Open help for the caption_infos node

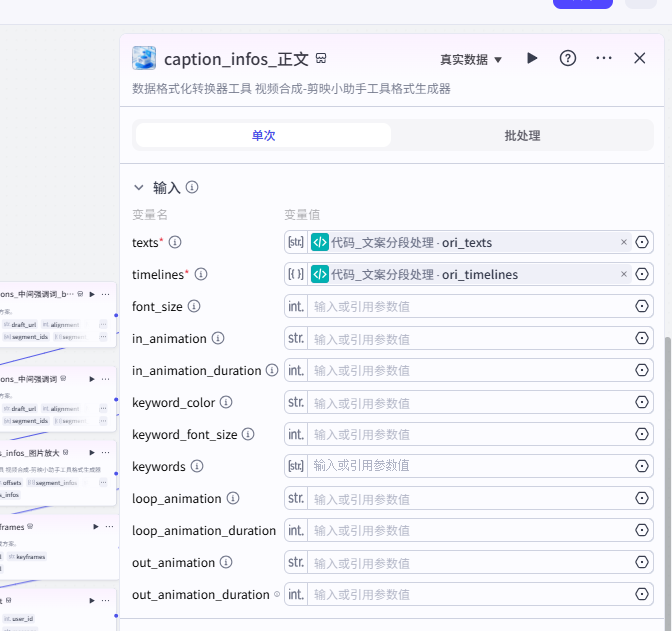point(568,59)
